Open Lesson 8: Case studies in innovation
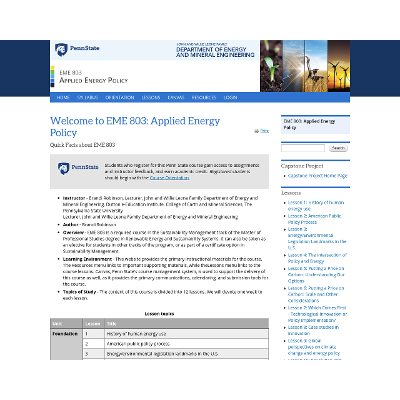Image resolution: width=400 pixels, height=400 pixels. coord(313,330)
